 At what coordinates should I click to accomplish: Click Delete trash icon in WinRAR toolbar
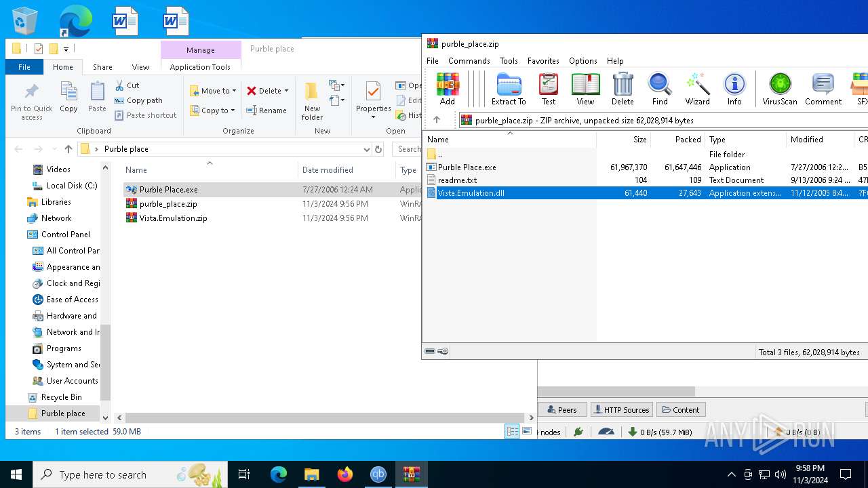(623, 89)
